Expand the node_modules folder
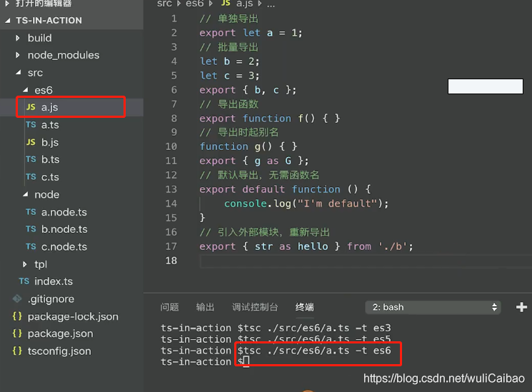532x392 pixels. click(x=18, y=55)
